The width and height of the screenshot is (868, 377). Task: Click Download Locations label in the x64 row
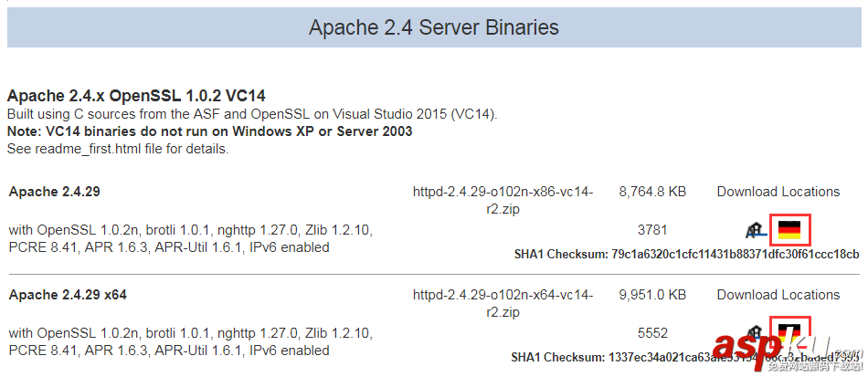[x=778, y=295]
